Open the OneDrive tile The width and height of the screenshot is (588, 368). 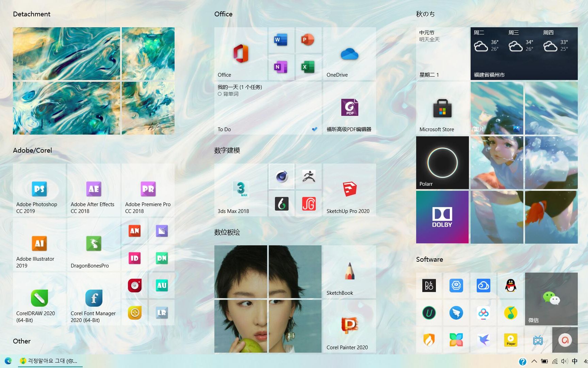[349, 53]
